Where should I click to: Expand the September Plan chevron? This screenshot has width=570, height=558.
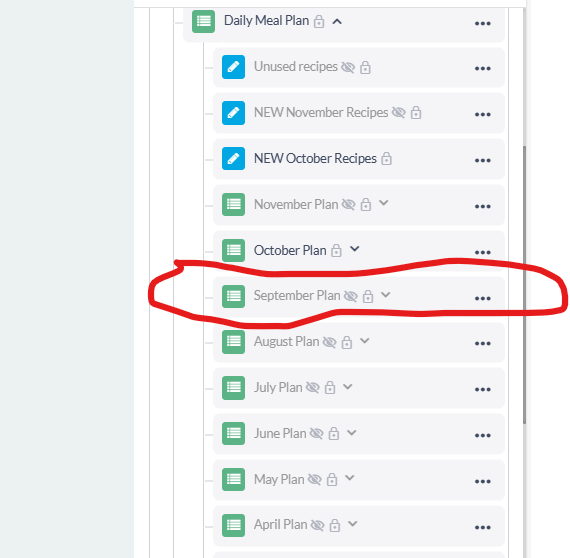(x=386, y=295)
